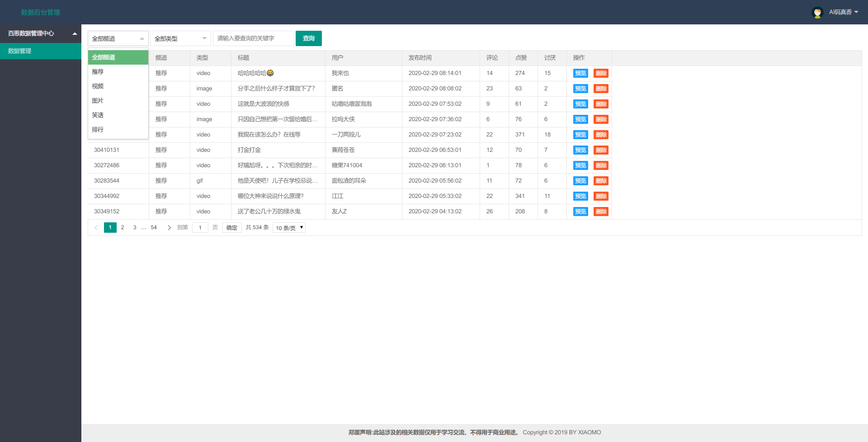Click the 数据后台管理 logo title
868x442 pixels.
click(40, 12)
